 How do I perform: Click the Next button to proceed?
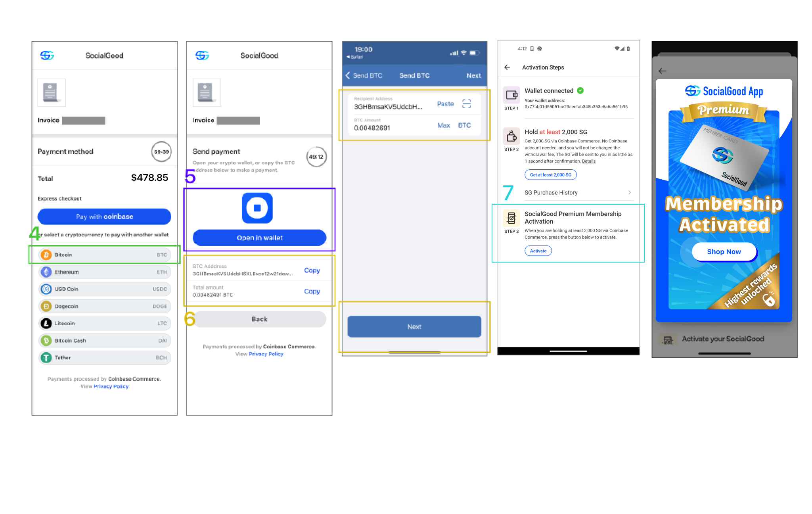click(414, 326)
